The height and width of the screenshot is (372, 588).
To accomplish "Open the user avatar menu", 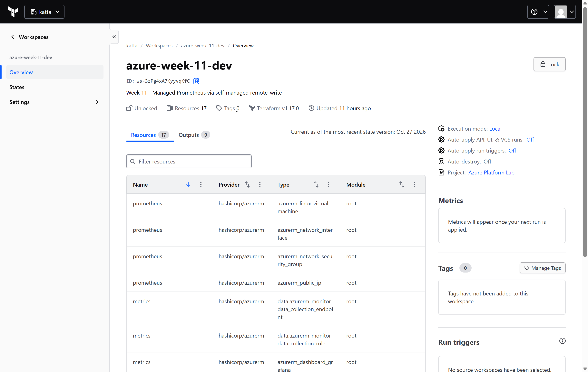I will [564, 12].
